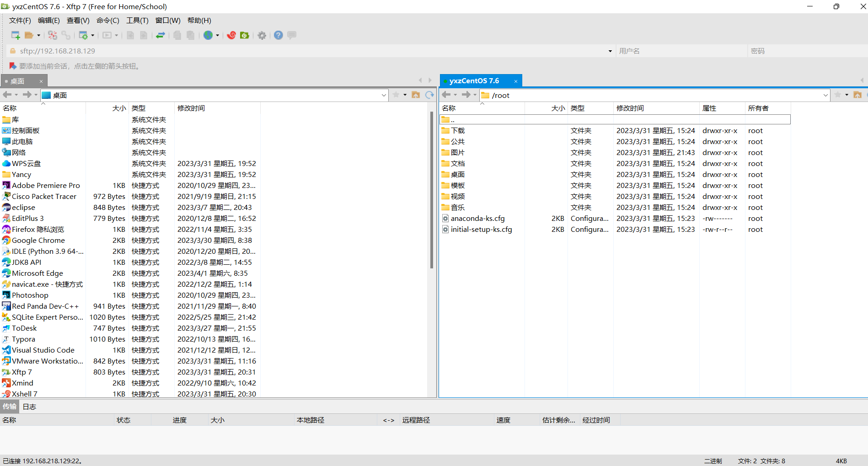Sort remote files by 修改时间 column
Image resolution: width=868 pixels, height=466 pixels.
click(656, 108)
